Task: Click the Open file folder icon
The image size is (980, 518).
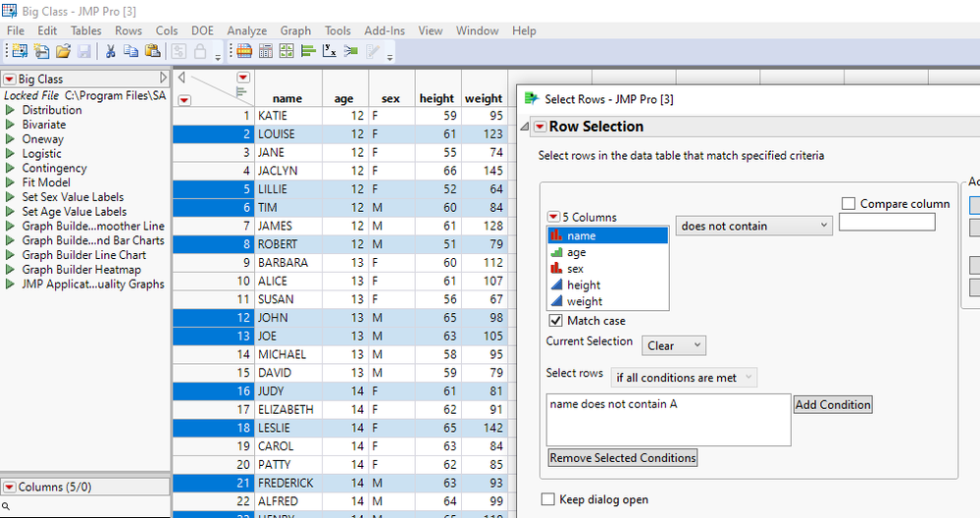Action: (x=63, y=51)
